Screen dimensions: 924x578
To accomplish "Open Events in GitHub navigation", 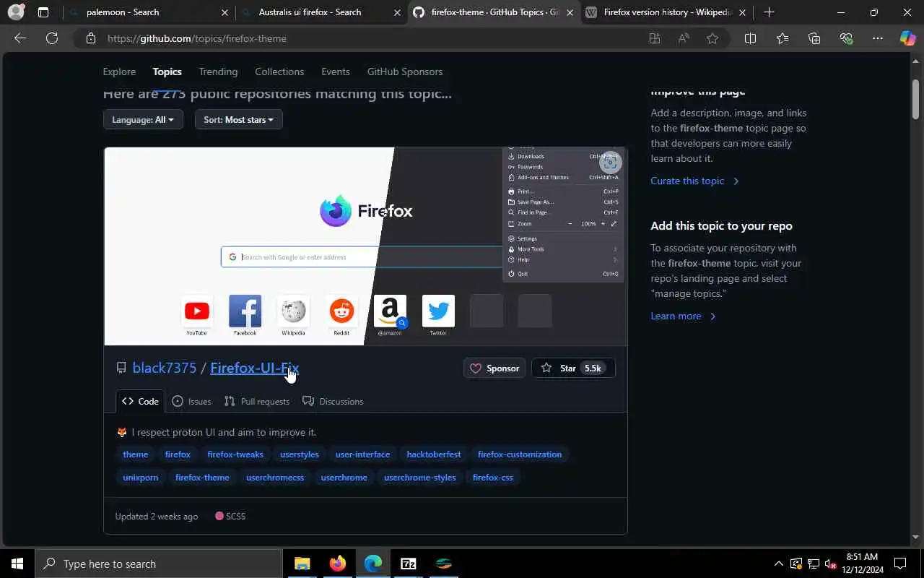I will point(336,72).
